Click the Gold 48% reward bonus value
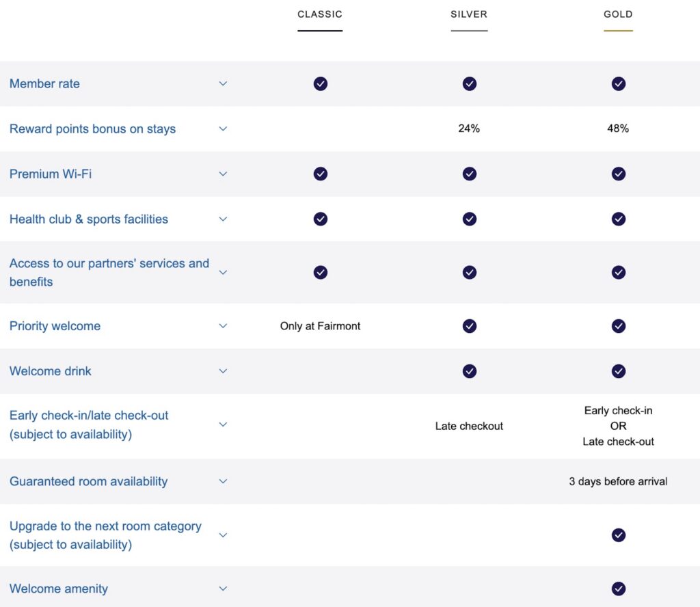The image size is (700, 607). (x=618, y=129)
